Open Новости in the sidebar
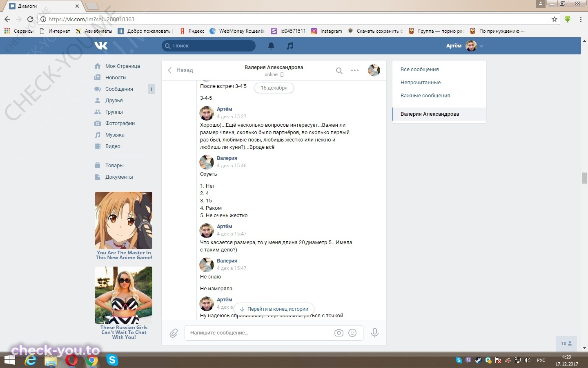 [x=116, y=78]
